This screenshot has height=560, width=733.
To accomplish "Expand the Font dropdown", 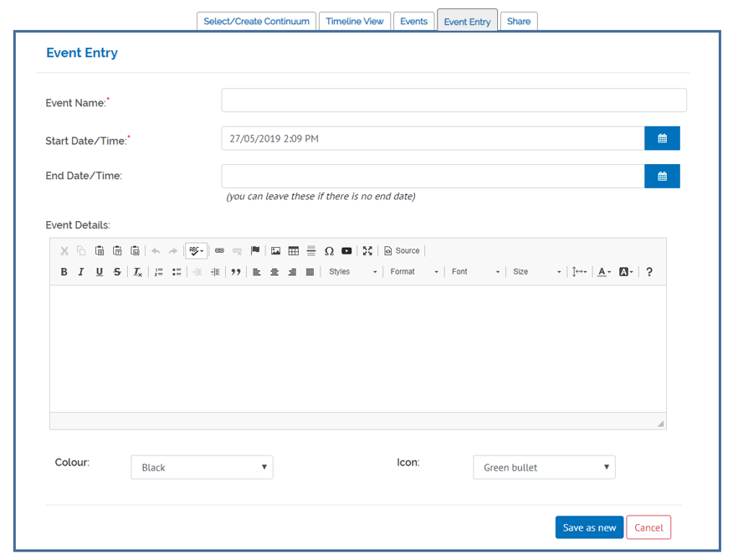I will point(475,272).
